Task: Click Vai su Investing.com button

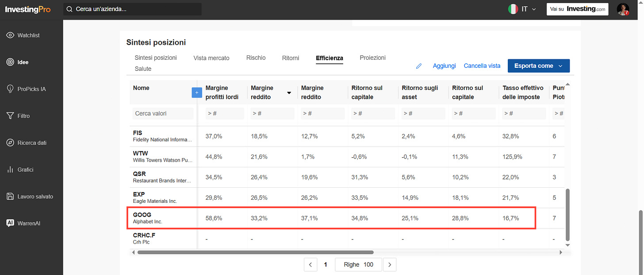Action: (578, 9)
